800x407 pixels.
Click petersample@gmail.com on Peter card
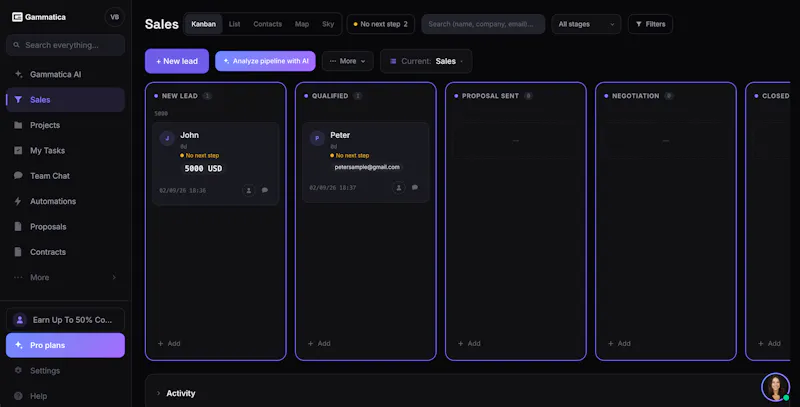tap(367, 167)
